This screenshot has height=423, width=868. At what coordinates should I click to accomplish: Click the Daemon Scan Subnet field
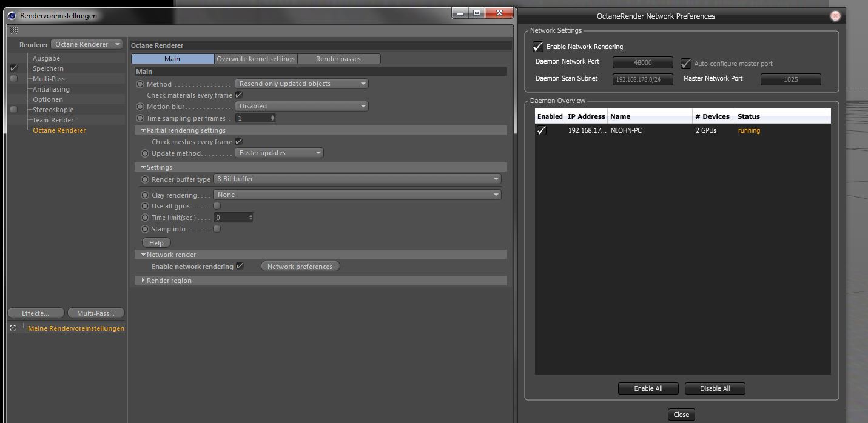pyautogui.click(x=643, y=79)
